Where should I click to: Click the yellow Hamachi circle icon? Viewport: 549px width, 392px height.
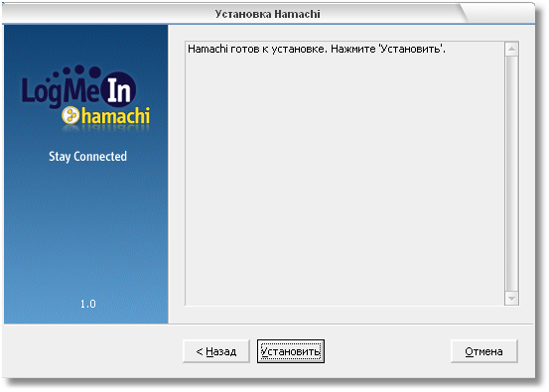point(70,115)
